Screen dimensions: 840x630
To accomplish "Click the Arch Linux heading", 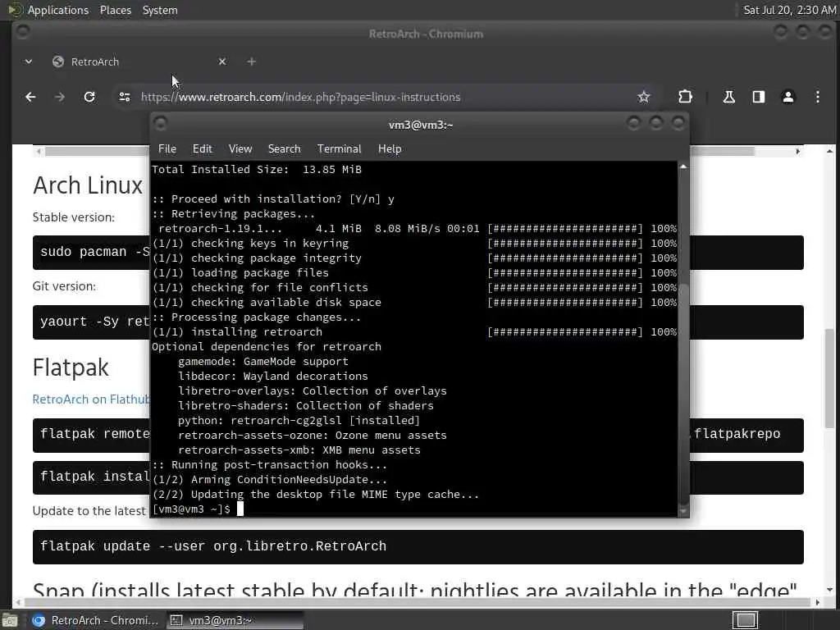I will pos(88,185).
